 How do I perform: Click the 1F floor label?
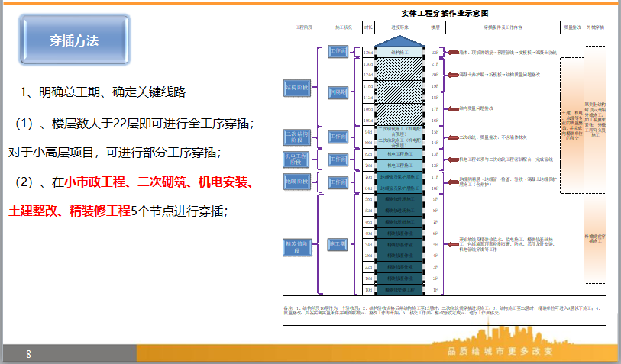tap(435, 290)
